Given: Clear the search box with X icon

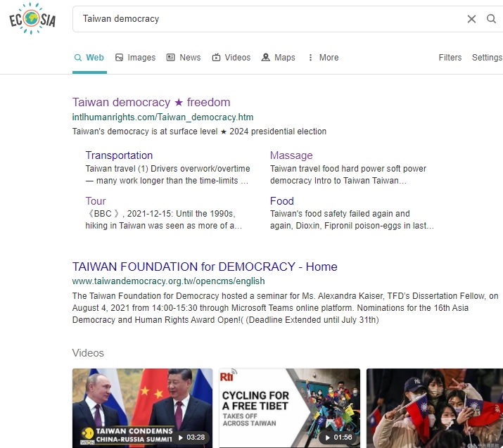Looking at the screenshot, I should coord(471,19).
